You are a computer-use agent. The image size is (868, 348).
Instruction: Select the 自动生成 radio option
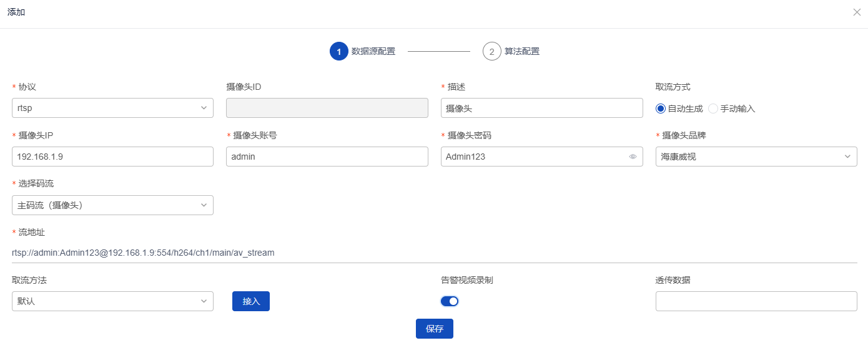pos(679,109)
